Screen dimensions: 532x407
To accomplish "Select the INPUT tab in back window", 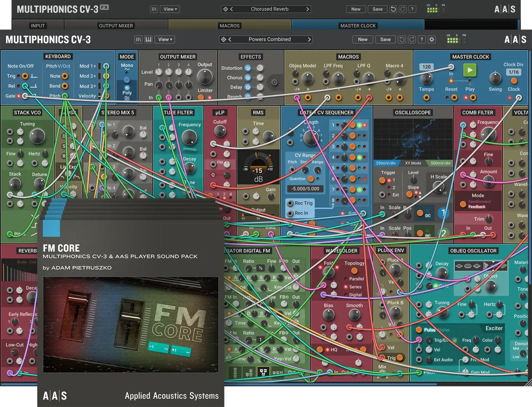I will (38, 26).
